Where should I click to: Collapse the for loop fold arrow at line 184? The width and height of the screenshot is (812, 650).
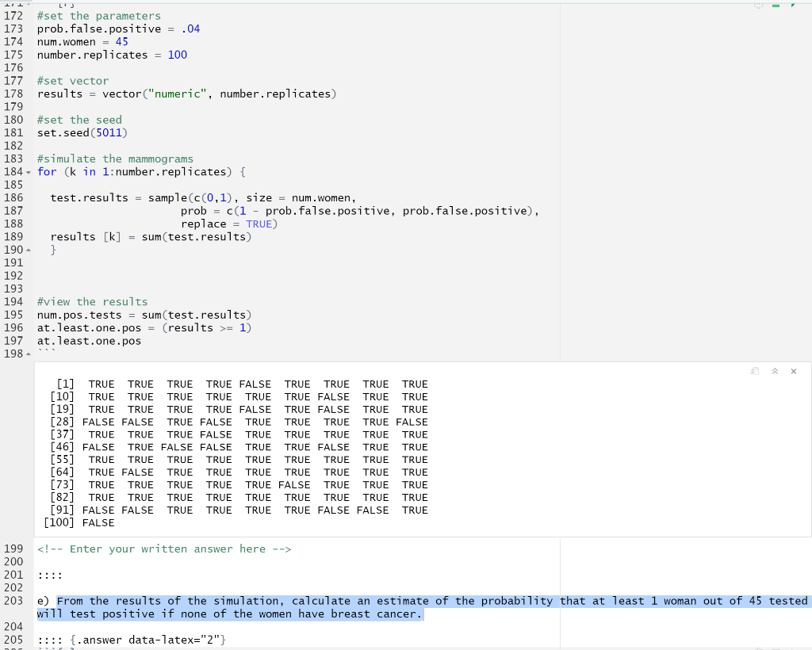[x=28, y=172]
